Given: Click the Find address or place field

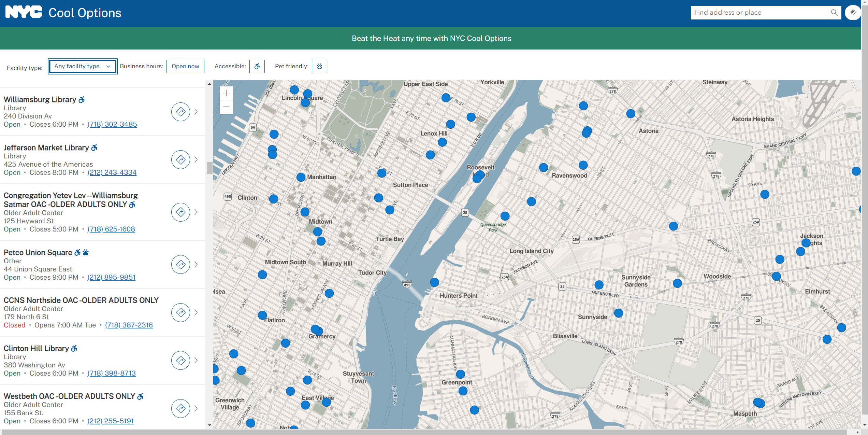Looking at the screenshot, I should point(759,13).
